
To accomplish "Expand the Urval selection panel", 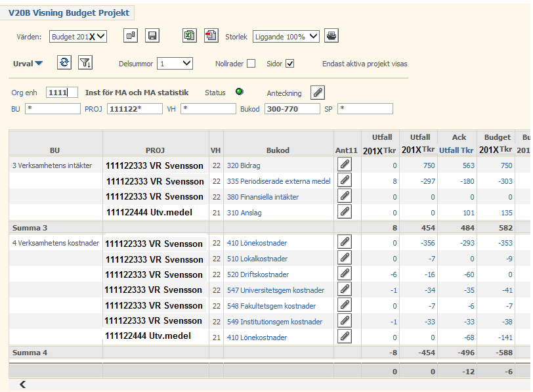I will (x=28, y=64).
